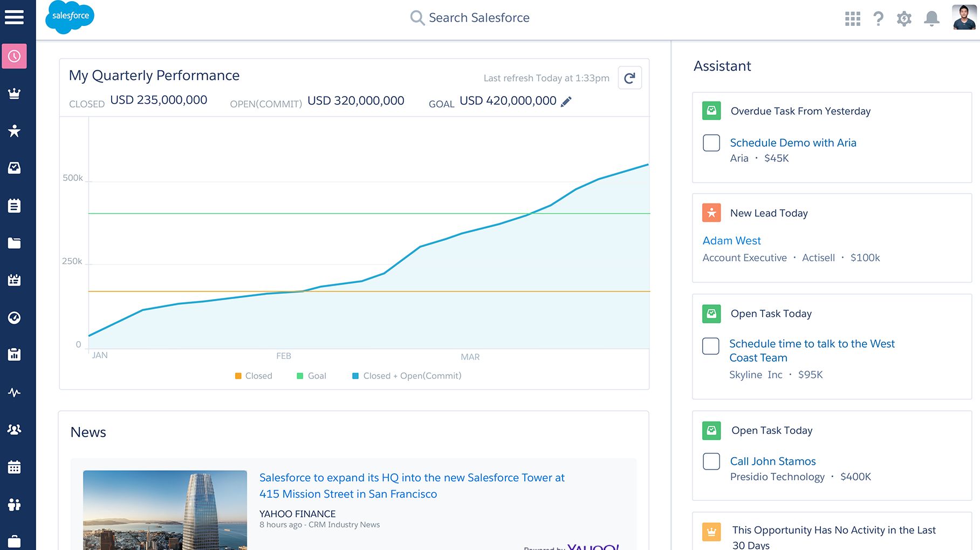This screenshot has height=550, width=980.
Task: Click the USD 235,000,000 closed value
Action: (159, 100)
